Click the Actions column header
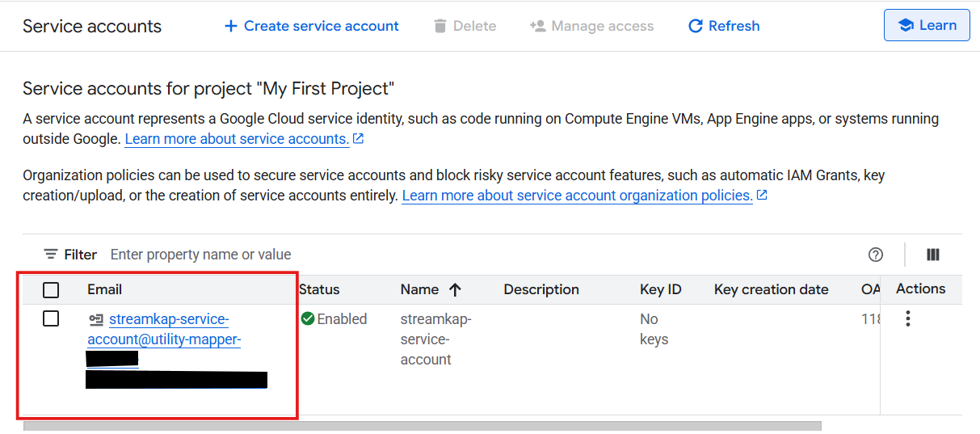Viewport: 980px width, 434px height. tap(920, 289)
